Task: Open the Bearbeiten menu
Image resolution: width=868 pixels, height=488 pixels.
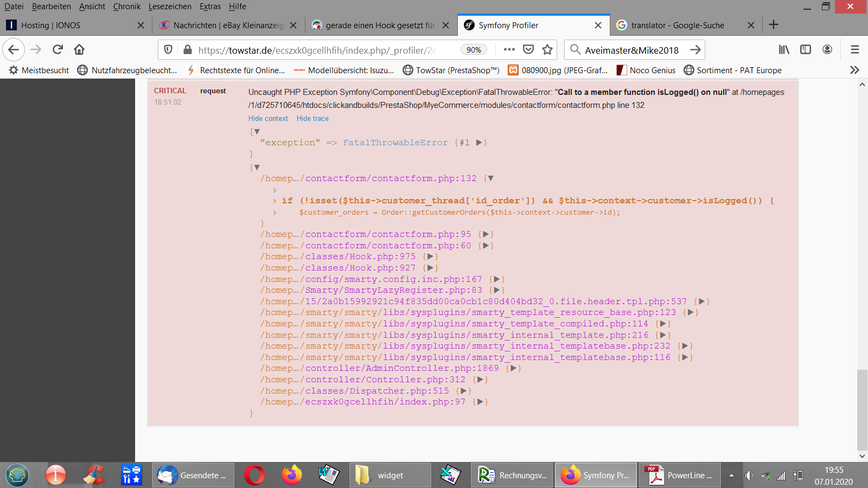Action: (52, 7)
